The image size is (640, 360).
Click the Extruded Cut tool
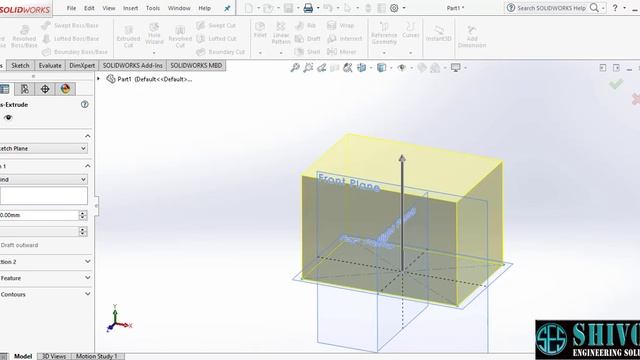click(128, 36)
